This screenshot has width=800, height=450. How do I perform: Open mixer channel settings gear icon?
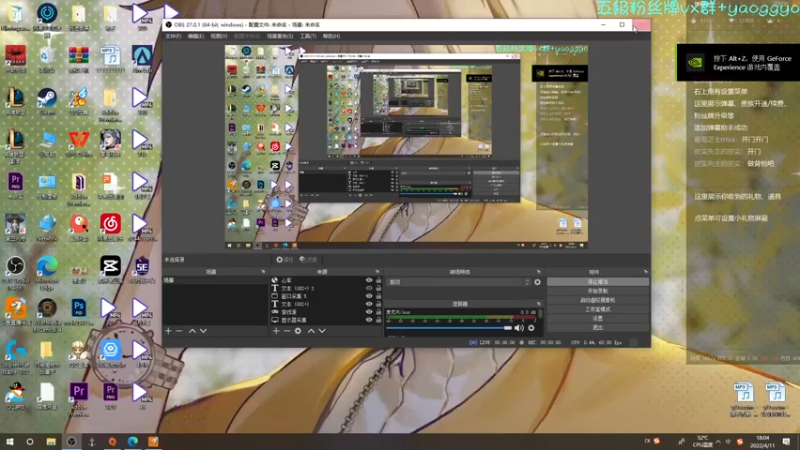pyautogui.click(x=531, y=328)
